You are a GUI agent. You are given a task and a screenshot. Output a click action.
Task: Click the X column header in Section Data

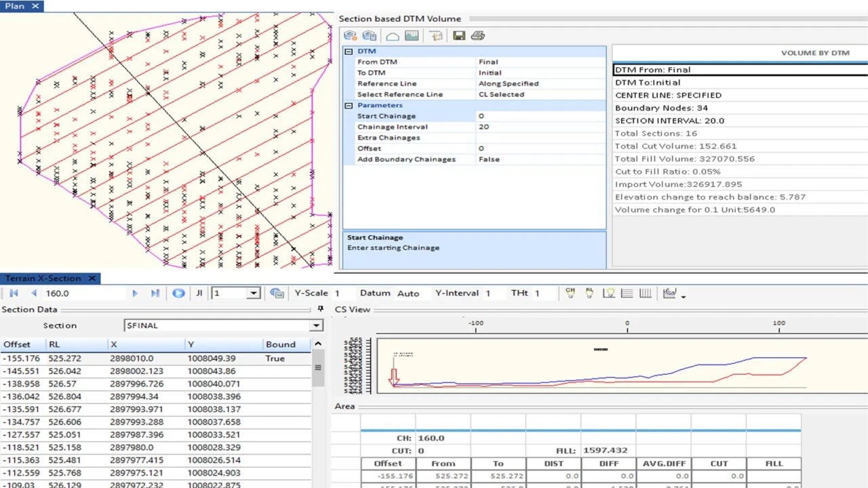(146, 344)
